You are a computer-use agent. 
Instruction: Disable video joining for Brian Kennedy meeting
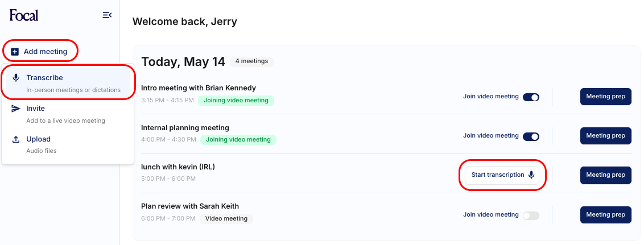point(531,97)
